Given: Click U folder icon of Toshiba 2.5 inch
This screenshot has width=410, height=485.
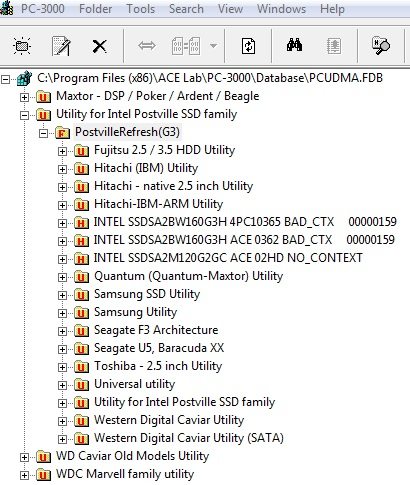Looking at the screenshot, I should [x=81, y=367].
